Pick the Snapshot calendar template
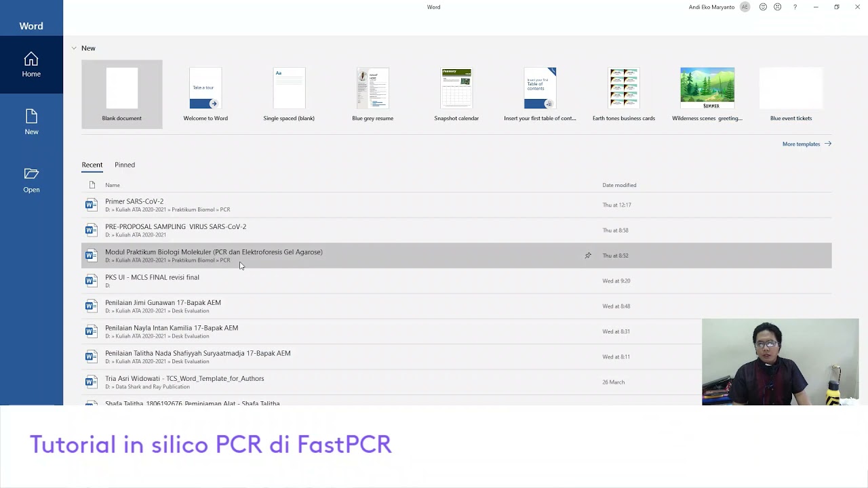 [x=456, y=94]
